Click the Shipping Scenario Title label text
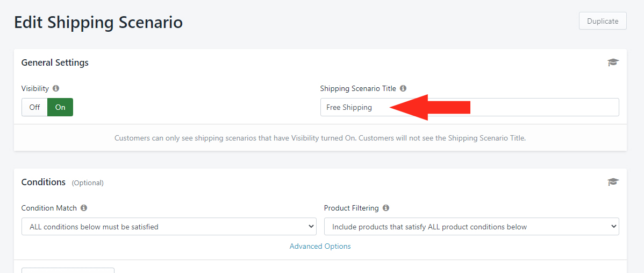 click(358, 88)
